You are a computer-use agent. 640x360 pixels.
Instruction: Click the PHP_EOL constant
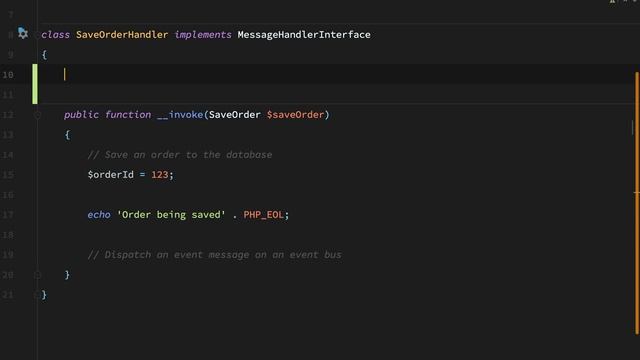pos(263,215)
